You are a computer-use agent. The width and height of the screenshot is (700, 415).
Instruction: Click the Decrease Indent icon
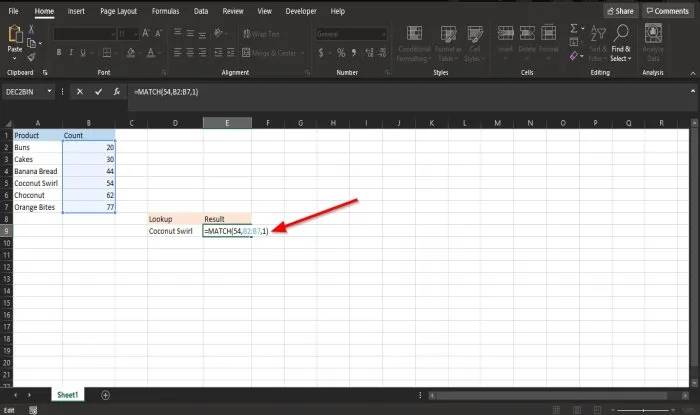tap(218, 53)
